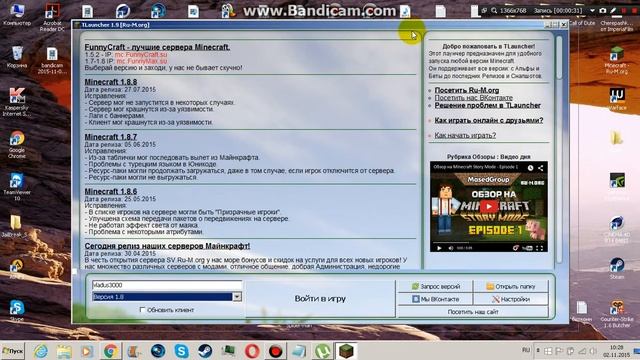Open Windows Explorer folder icon in taskbar

point(64,351)
